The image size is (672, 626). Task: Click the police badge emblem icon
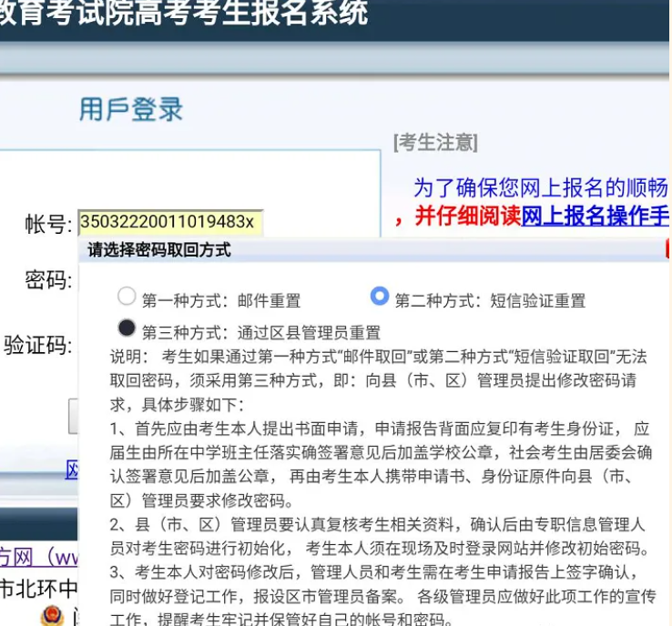[52, 616]
